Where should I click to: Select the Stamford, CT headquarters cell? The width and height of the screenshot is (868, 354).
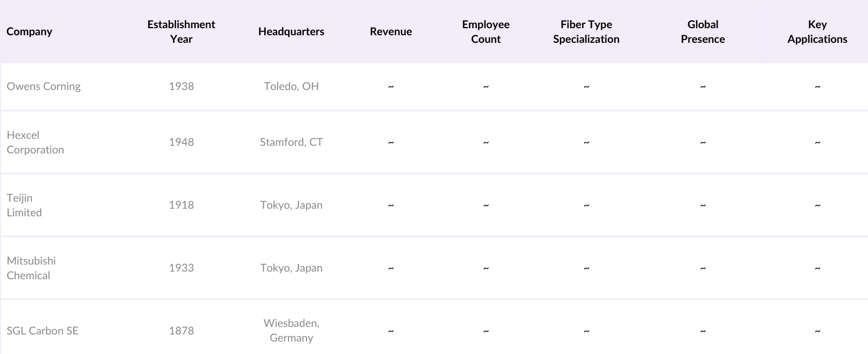click(291, 142)
